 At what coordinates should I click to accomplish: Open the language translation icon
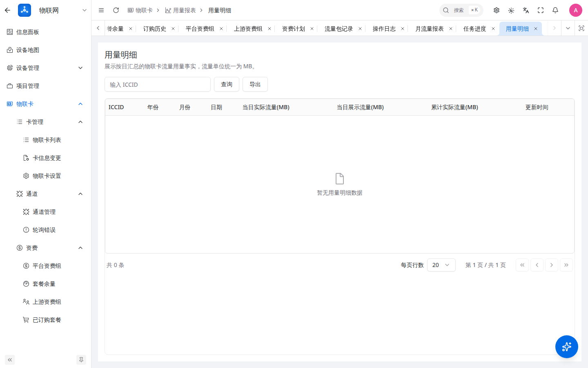pos(526,10)
